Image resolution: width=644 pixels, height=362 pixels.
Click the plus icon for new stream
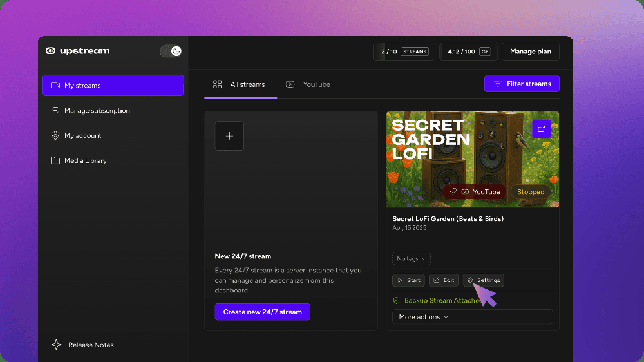229,136
